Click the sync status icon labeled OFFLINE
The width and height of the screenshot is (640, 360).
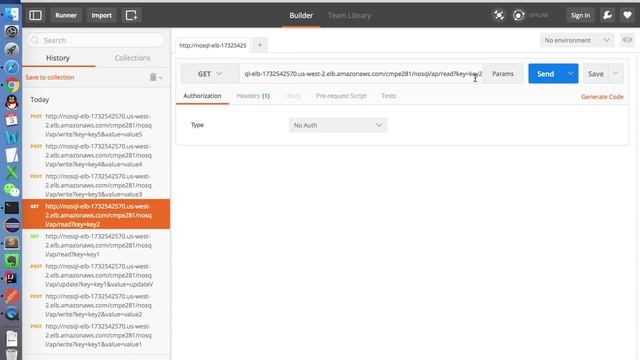tap(519, 16)
